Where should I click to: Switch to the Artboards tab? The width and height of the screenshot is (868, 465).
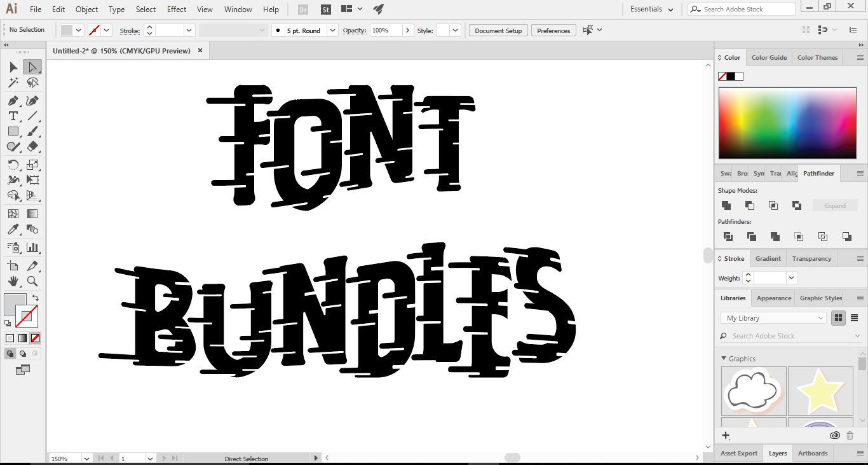point(813,453)
